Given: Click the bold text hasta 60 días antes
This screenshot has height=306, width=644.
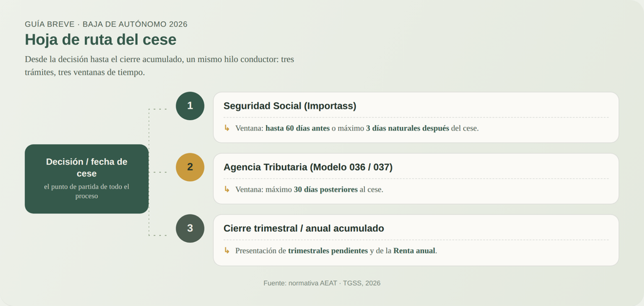Looking at the screenshot, I should pyautogui.click(x=297, y=128).
